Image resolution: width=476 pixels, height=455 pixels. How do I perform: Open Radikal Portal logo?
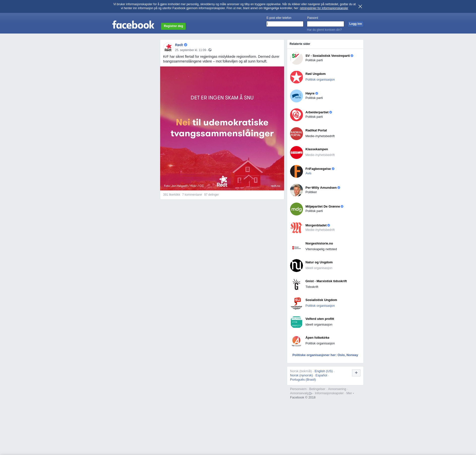click(x=297, y=134)
